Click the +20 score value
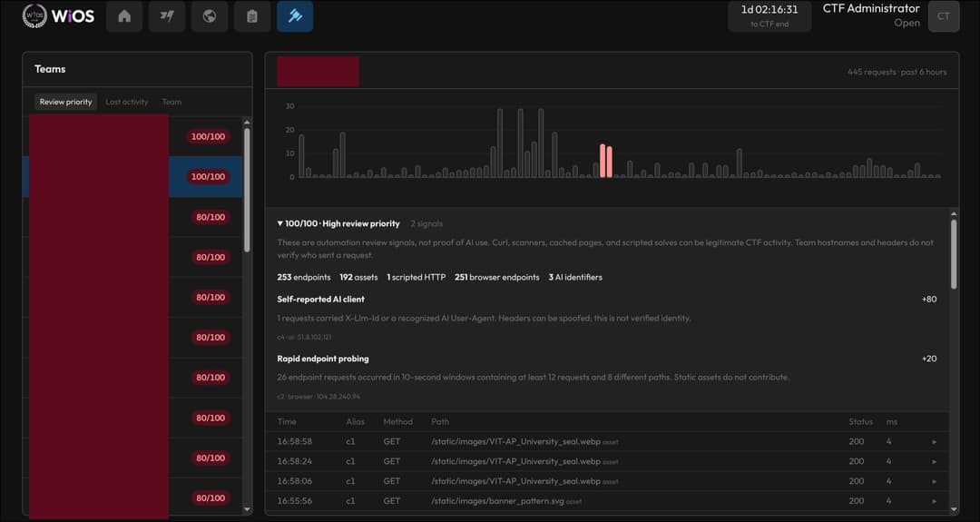This screenshot has height=522, width=980. pos(929,359)
